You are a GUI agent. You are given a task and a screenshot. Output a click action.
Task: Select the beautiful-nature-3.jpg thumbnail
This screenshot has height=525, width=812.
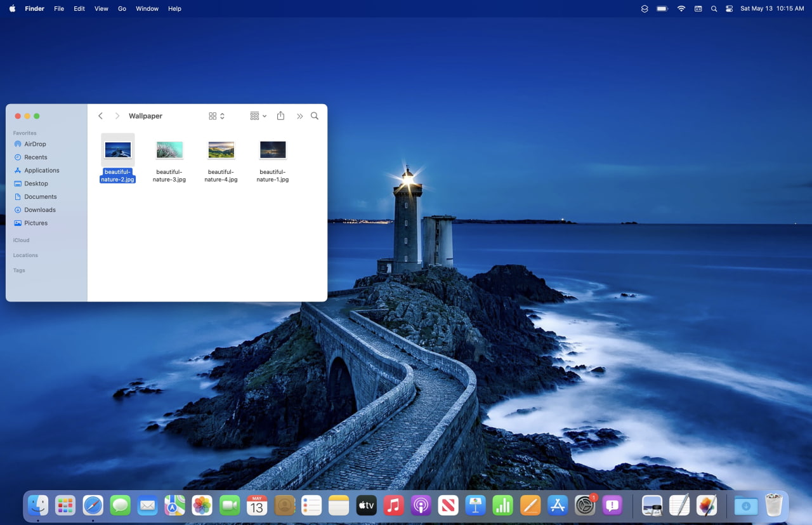coord(169,150)
